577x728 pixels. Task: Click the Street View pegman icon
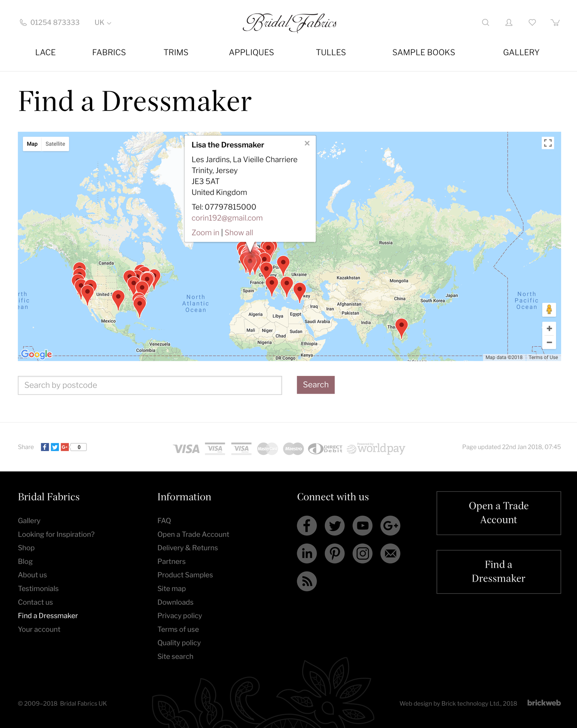point(549,310)
